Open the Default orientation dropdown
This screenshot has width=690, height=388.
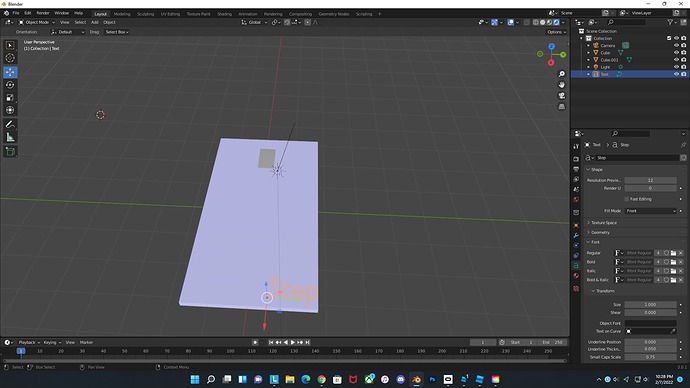68,32
